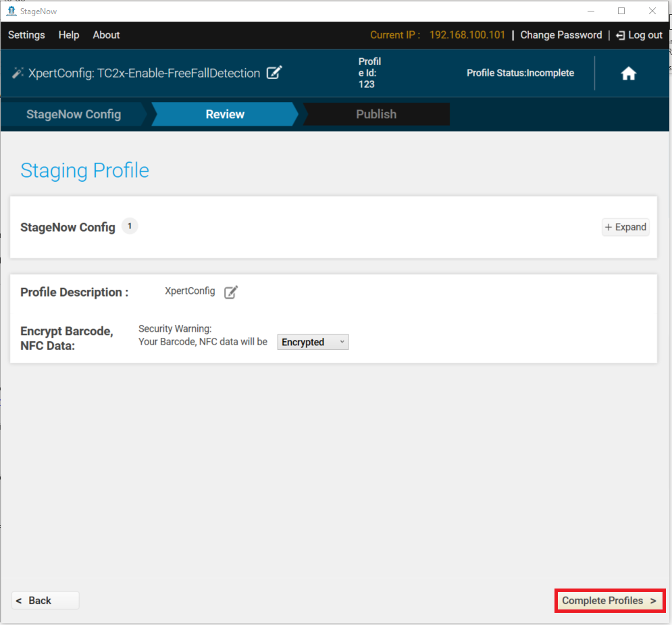Expand the StageNow Config section
The height and width of the screenshot is (625, 672).
click(x=625, y=227)
